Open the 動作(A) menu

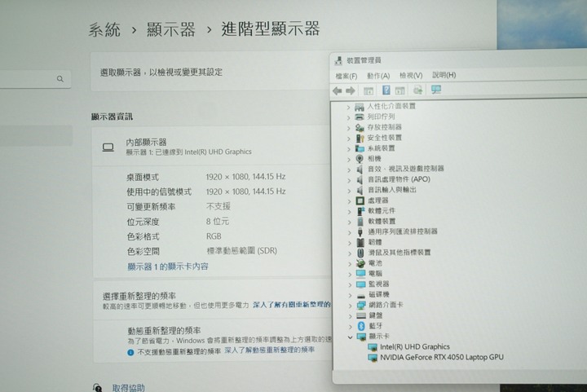378,76
